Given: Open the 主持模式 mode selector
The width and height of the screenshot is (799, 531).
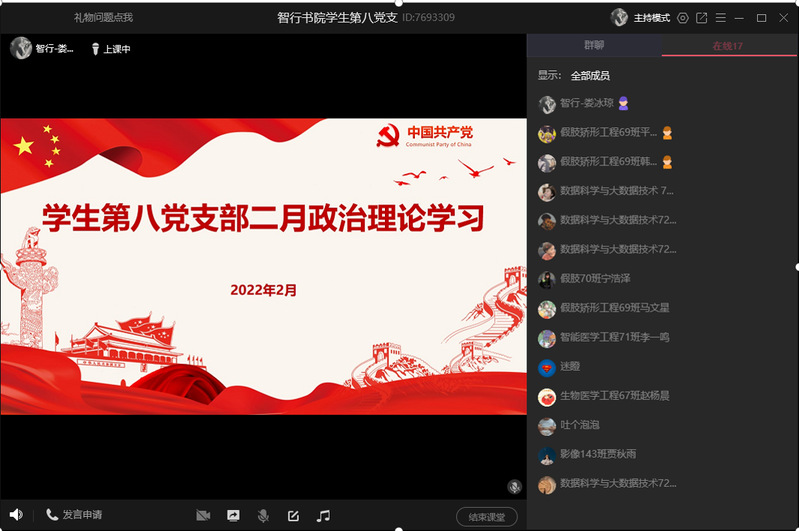Looking at the screenshot, I should tap(642, 18).
